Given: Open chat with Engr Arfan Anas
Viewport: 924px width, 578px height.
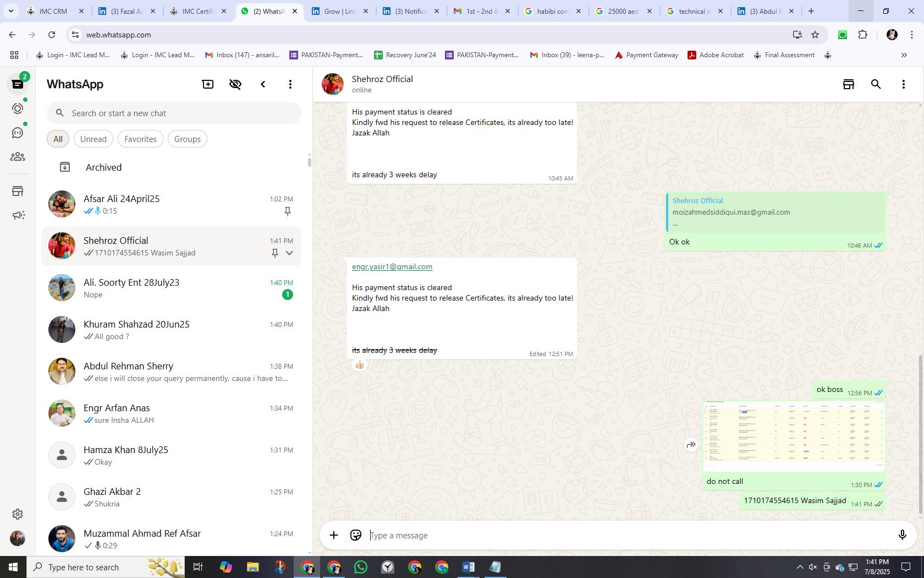Looking at the screenshot, I should [x=171, y=413].
